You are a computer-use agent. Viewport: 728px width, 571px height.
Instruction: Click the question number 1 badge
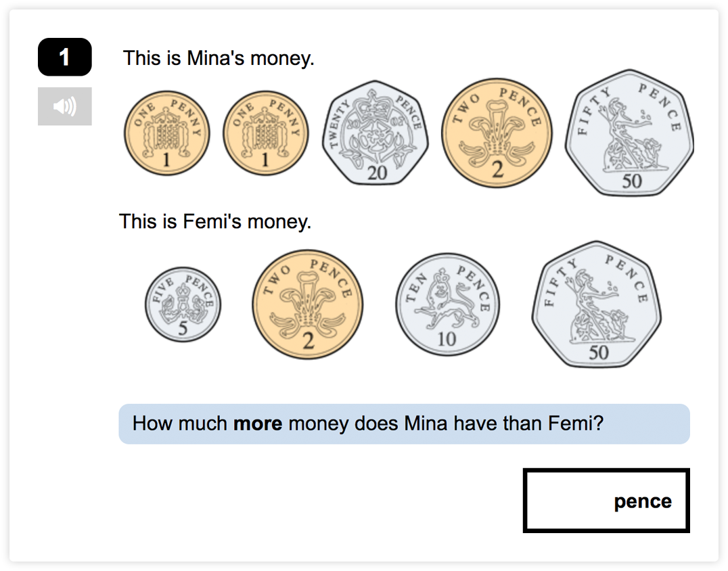point(65,57)
